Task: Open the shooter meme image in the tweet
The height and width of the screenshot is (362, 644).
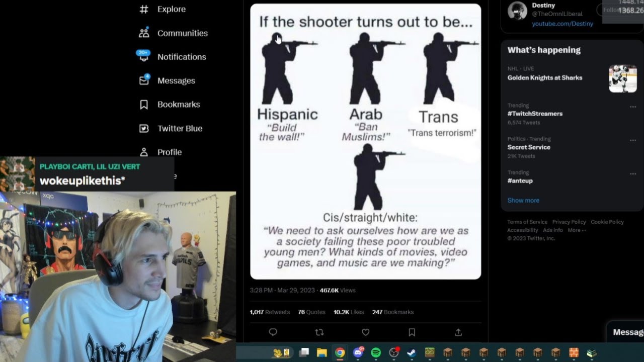Action: click(x=366, y=141)
